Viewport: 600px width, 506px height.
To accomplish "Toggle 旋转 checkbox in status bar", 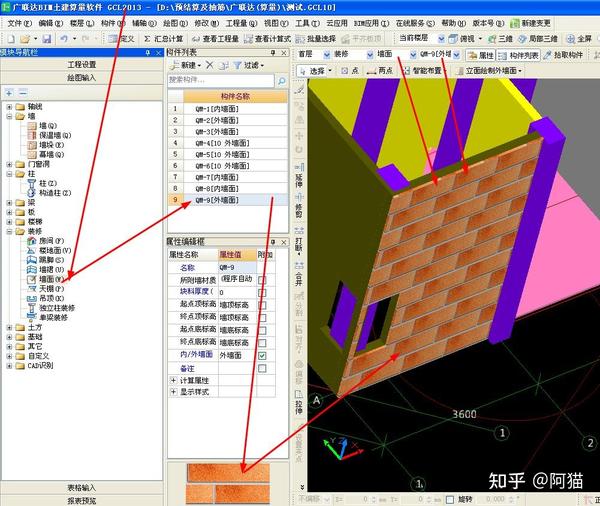I will (450, 499).
